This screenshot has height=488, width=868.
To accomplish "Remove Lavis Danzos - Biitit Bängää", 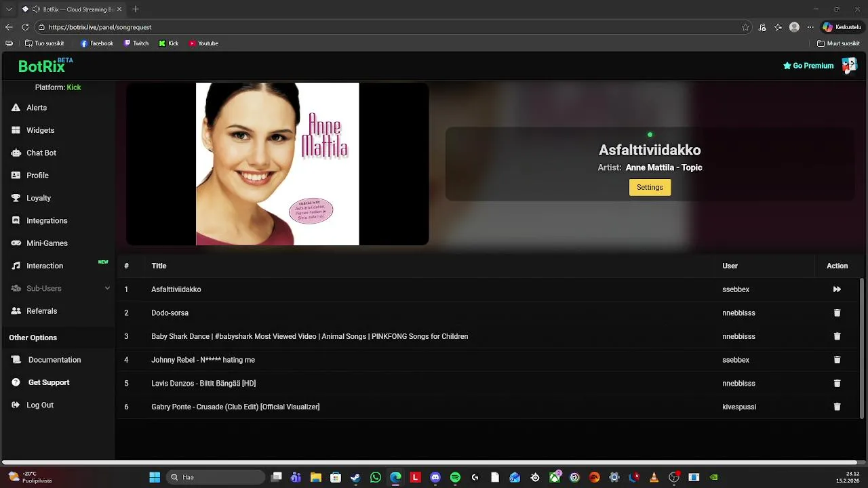I will [x=837, y=384].
